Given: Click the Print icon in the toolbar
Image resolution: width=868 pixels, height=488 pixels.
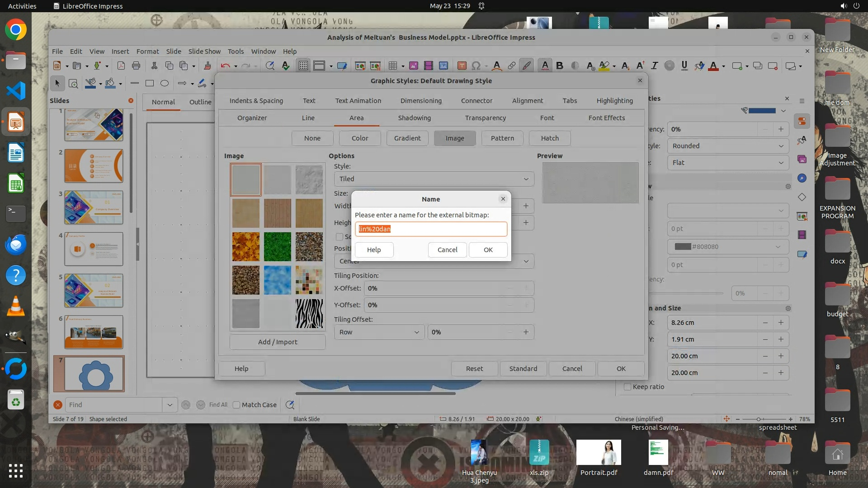Looking at the screenshot, I should [x=136, y=66].
